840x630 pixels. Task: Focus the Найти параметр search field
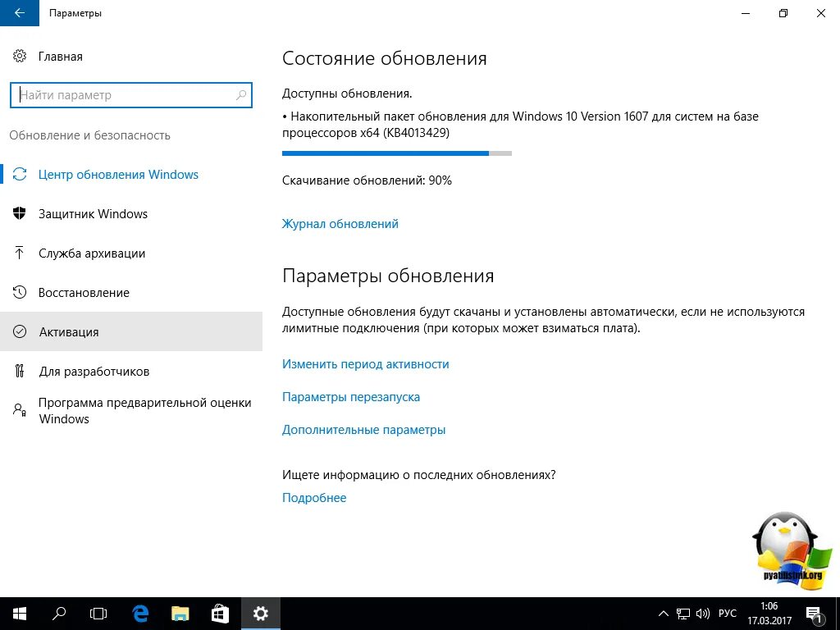(131, 95)
